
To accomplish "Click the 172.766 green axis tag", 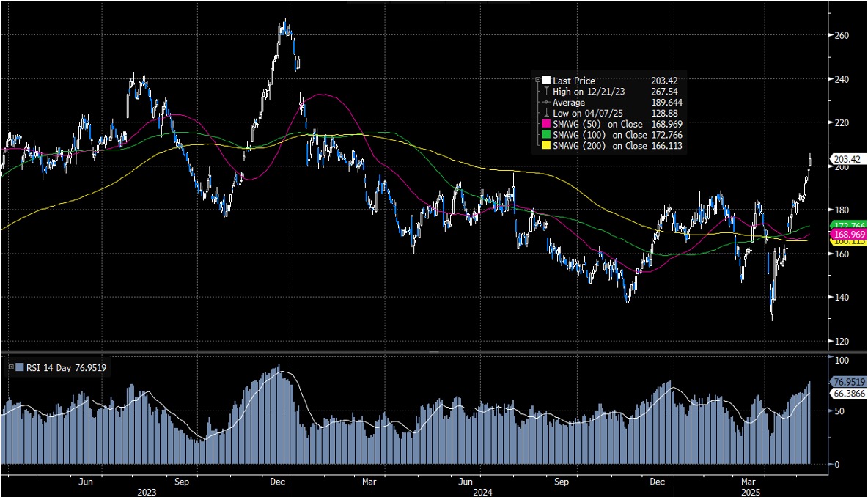I will coord(849,224).
